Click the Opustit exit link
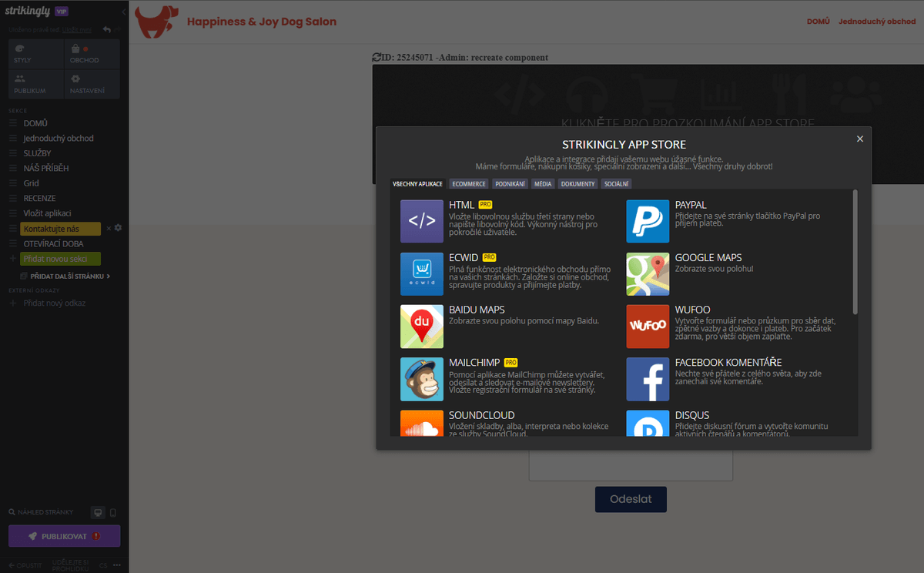924x573 pixels. click(x=25, y=565)
